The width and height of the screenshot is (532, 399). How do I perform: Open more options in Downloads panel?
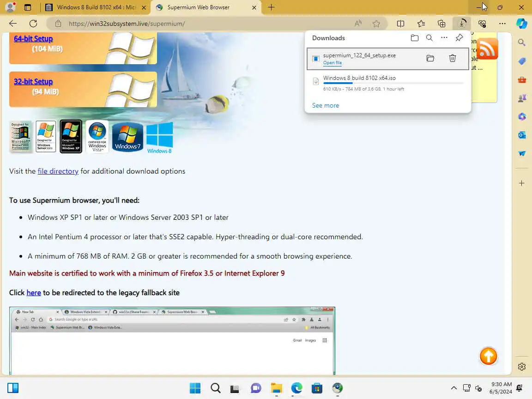[x=444, y=38]
